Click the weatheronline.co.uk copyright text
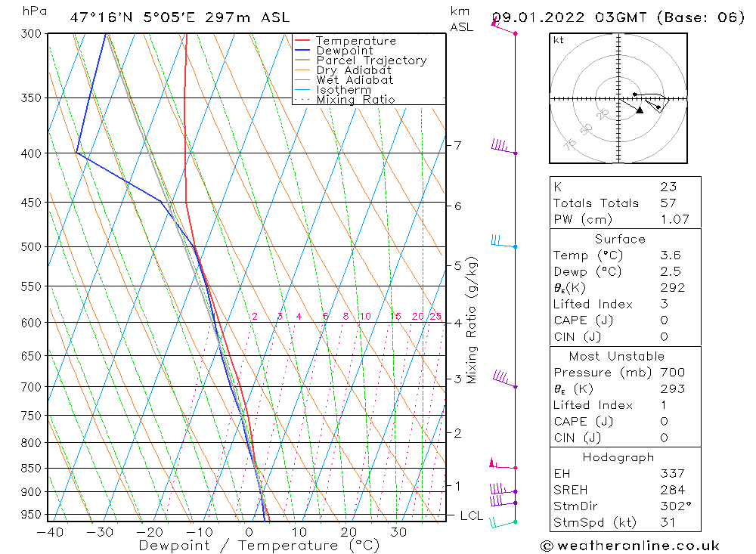 pos(630,546)
